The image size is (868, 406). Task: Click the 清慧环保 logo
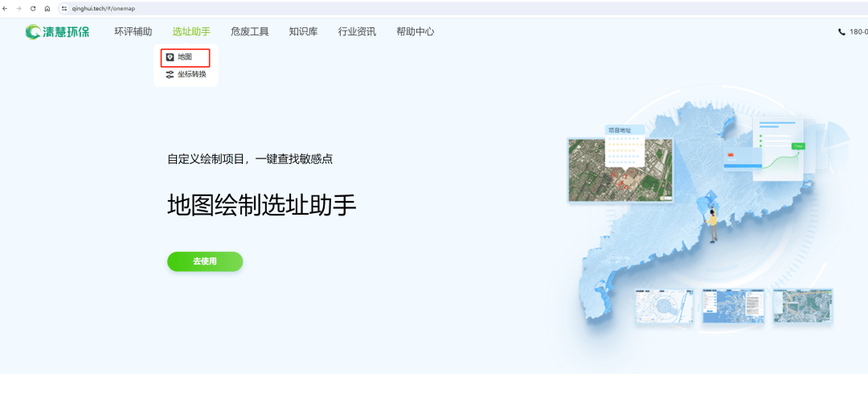(58, 31)
